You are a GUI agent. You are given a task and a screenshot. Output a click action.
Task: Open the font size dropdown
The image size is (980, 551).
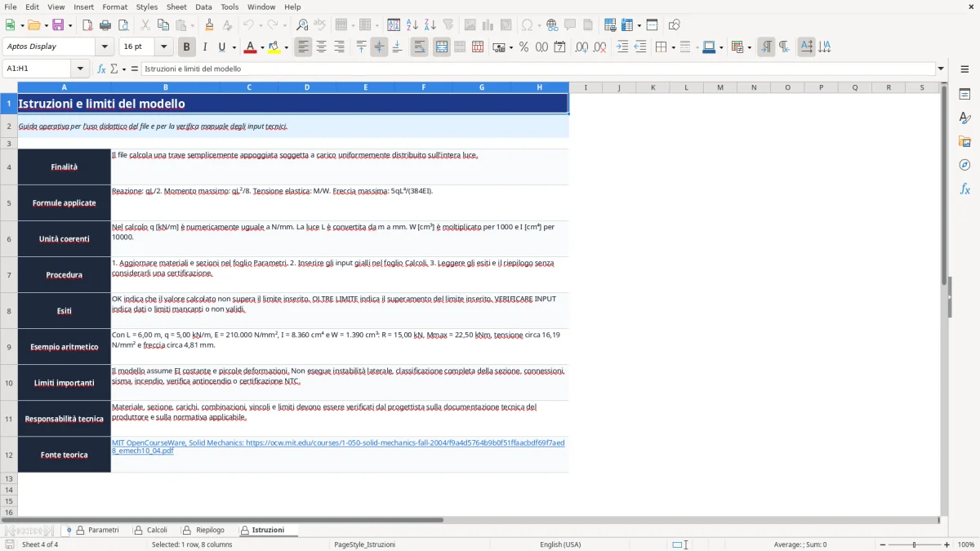pyautogui.click(x=163, y=47)
